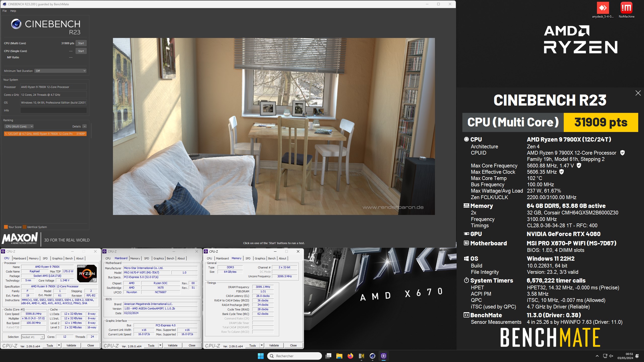Screen dimensions: 644x362
Task: Open About tab in first CPU-Z window
Action: (80, 258)
